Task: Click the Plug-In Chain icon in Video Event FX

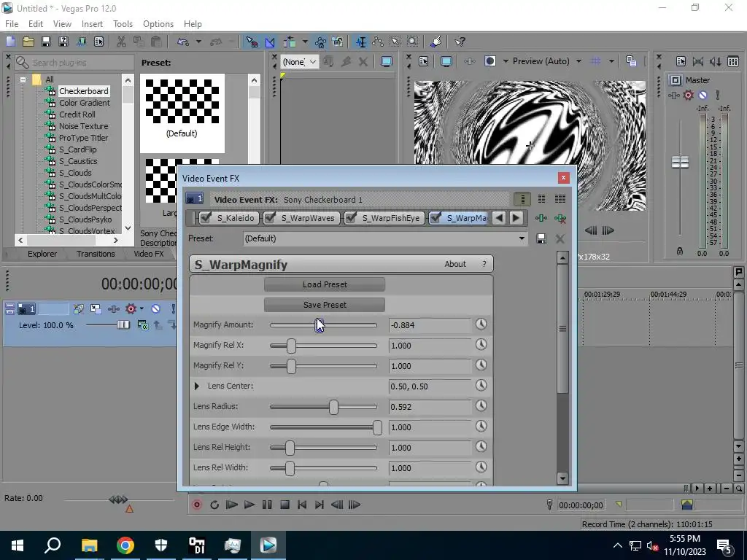Action: pyautogui.click(x=541, y=218)
